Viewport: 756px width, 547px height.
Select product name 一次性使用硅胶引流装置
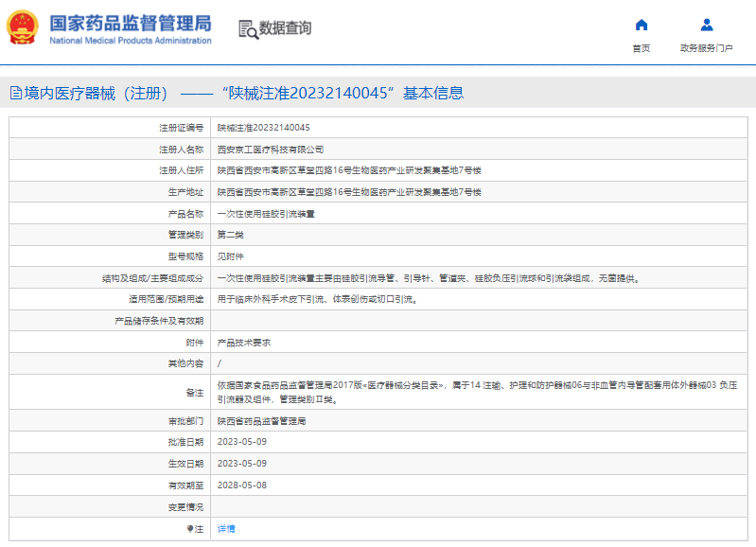click(266, 214)
